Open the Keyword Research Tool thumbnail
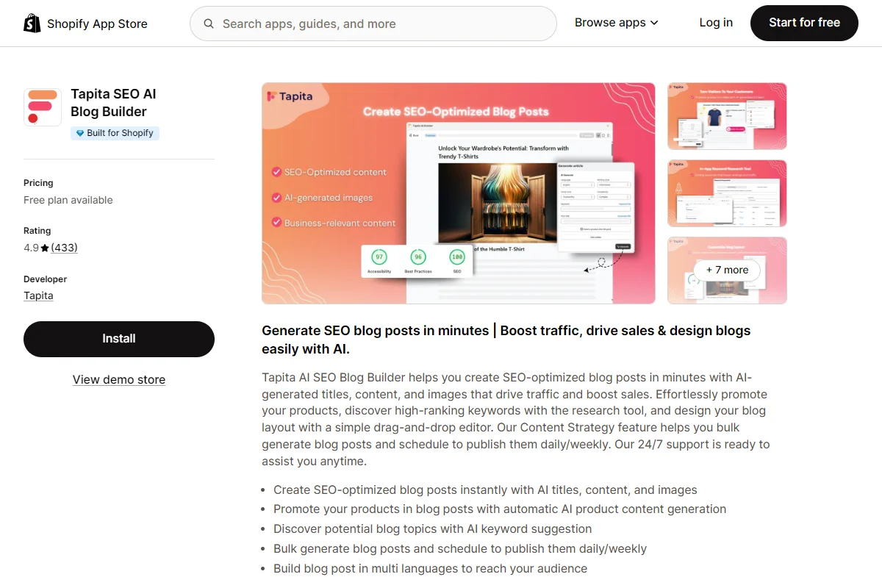Screen dimensions: 882x588 (727, 193)
